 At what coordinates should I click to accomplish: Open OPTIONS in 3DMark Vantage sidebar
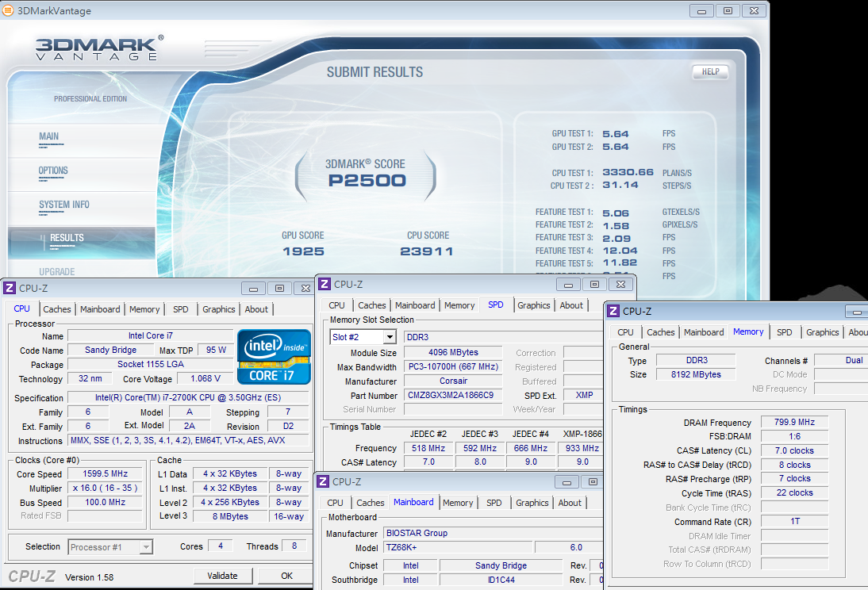(53, 170)
